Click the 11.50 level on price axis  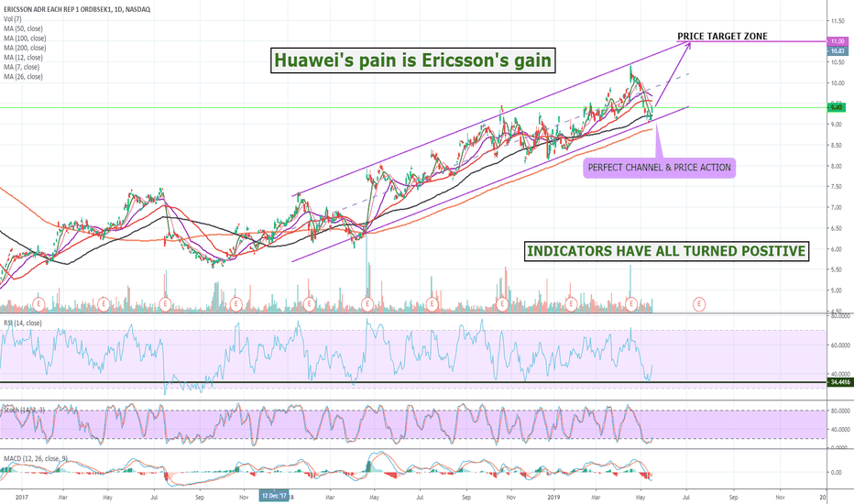coord(838,21)
